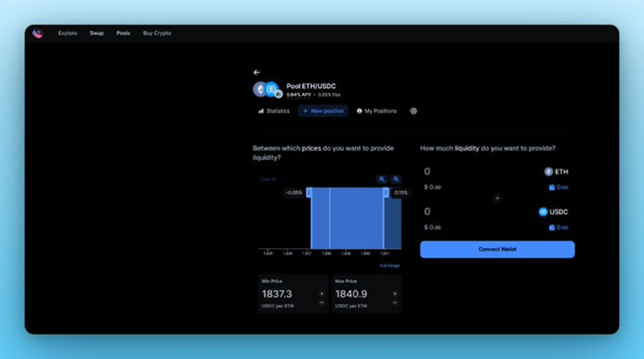
Task: Go back using the left arrow
Action: click(257, 72)
